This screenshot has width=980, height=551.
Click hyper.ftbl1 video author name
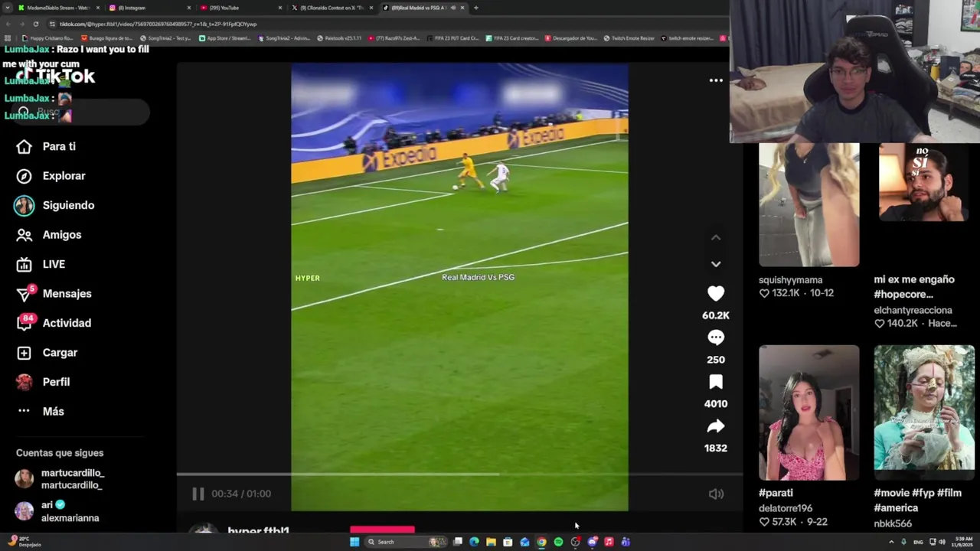[x=258, y=530]
